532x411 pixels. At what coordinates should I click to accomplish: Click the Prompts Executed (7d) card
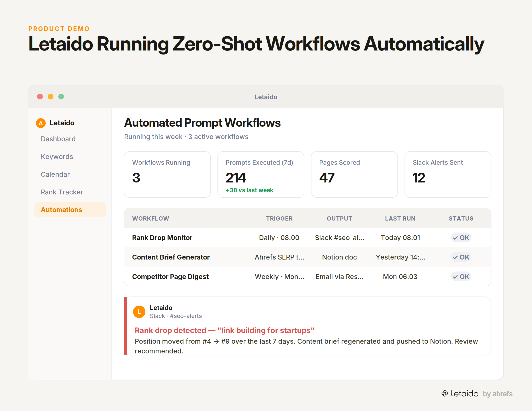pos(261,174)
